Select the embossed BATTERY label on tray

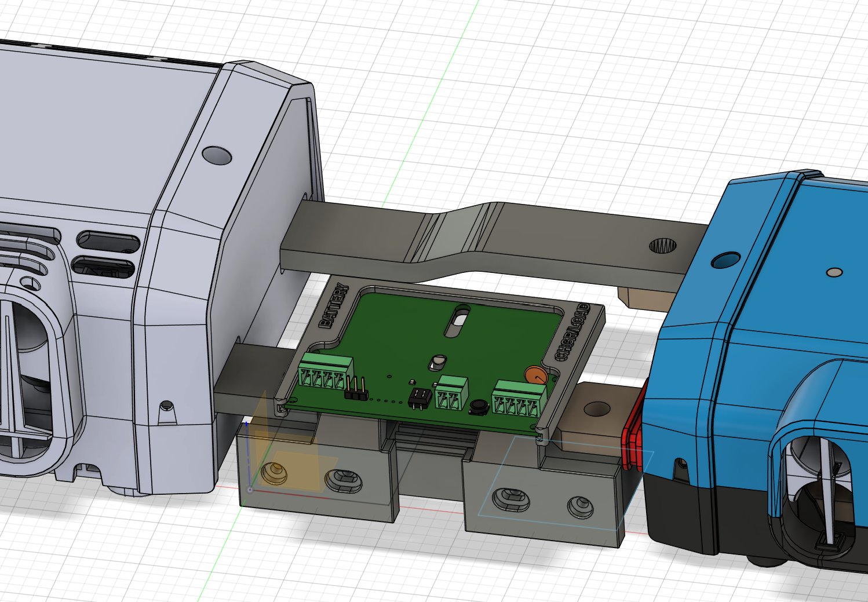[335, 305]
